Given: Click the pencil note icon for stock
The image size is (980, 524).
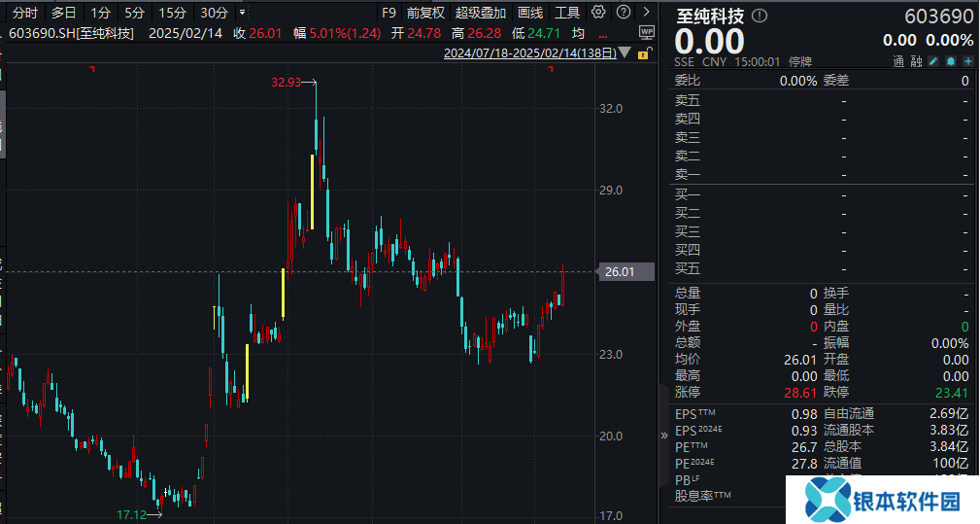Looking at the screenshot, I should coord(933,61).
